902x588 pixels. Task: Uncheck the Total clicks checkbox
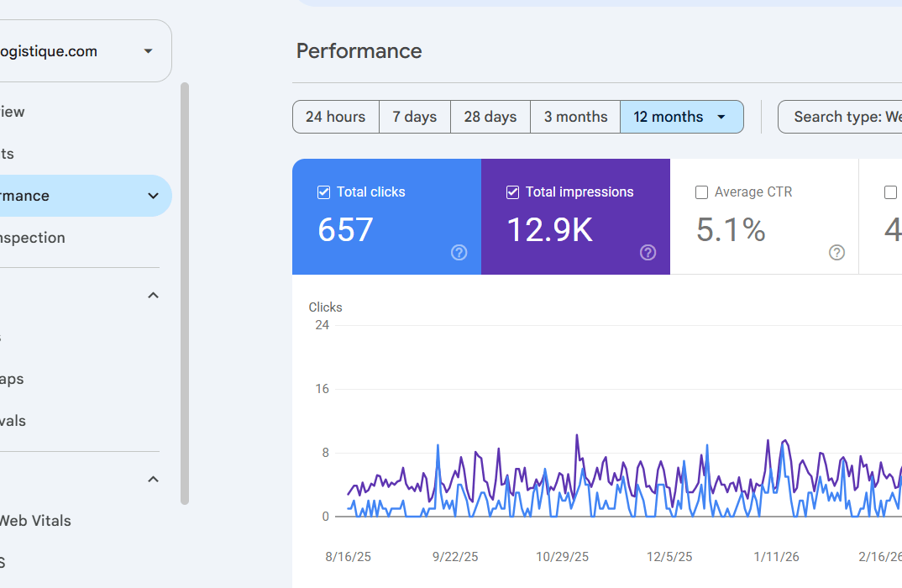coord(324,192)
